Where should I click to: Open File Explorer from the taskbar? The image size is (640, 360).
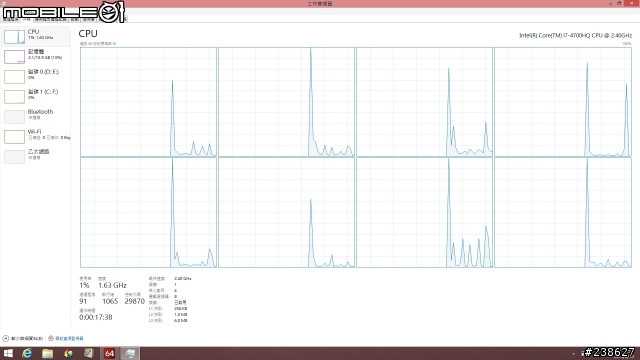click(x=48, y=353)
